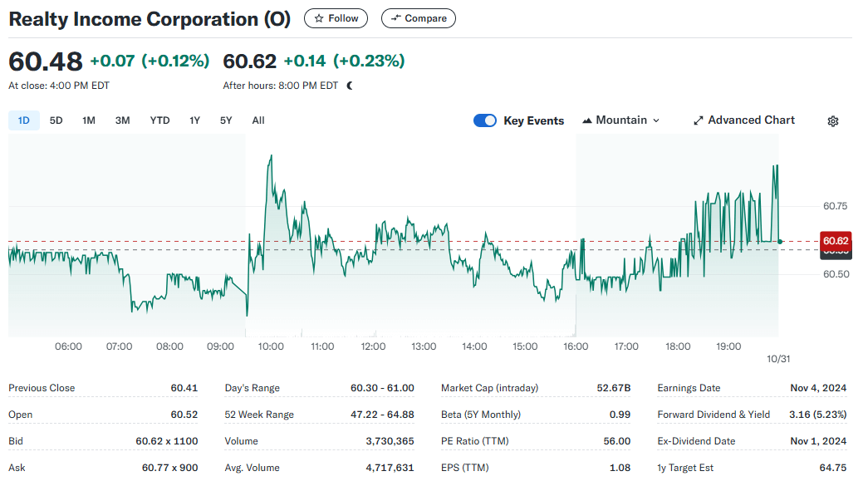This screenshot has width=868, height=486.
Task: Click the Previous Close value 60.41
Action: pos(184,388)
